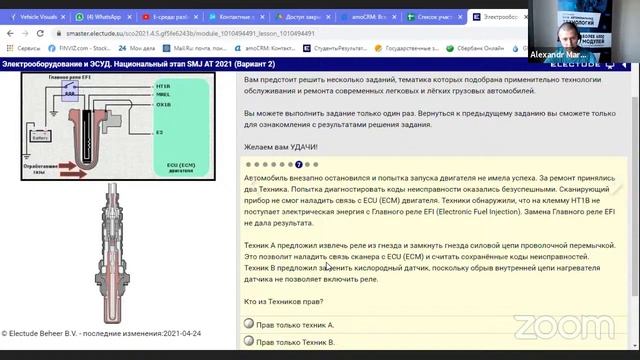Screen dimensions: 640x360
Task: Go back using the browser back arrow
Action: tap(10, 33)
